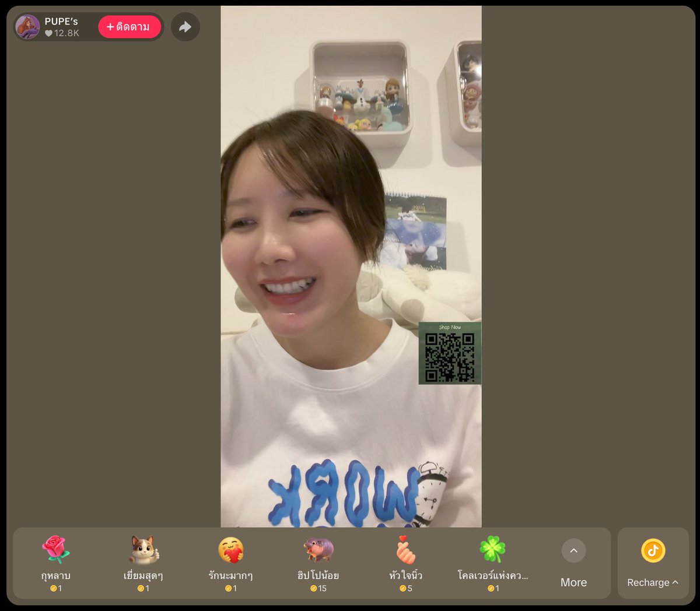
Task: Open the PUPE's profile avatar
Action: 27,27
